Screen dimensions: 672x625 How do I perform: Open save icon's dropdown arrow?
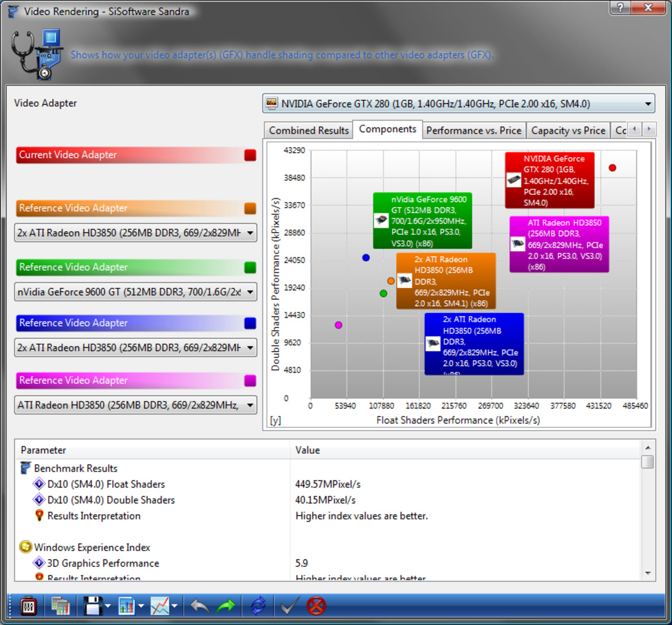pos(107,606)
